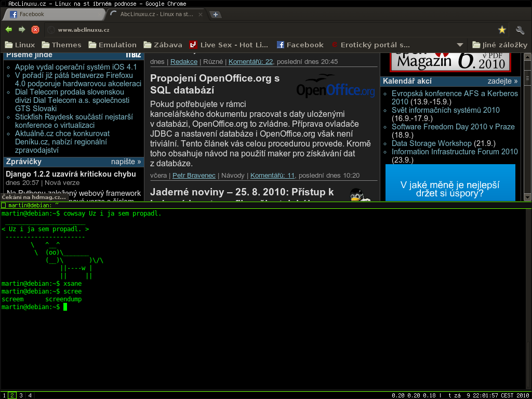Open Chrome wrench settings menu
This screenshot has height=399, width=532.
(x=520, y=30)
